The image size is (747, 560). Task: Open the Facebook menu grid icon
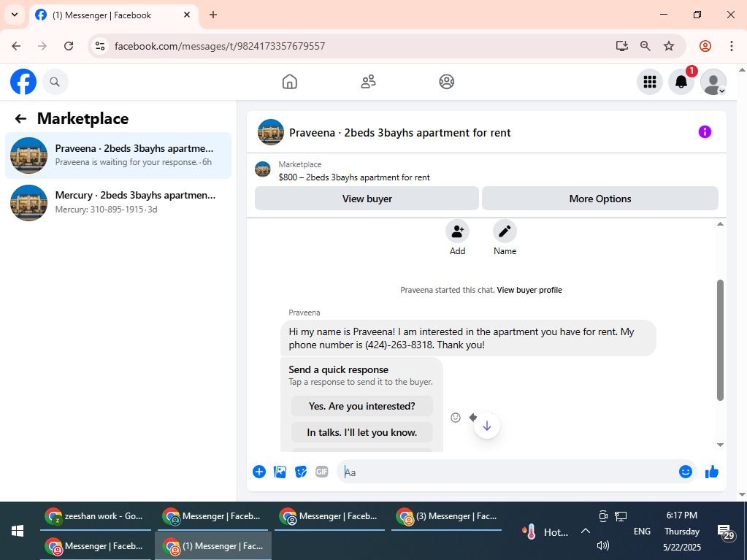pyautogui.click(x=650, y=82)
